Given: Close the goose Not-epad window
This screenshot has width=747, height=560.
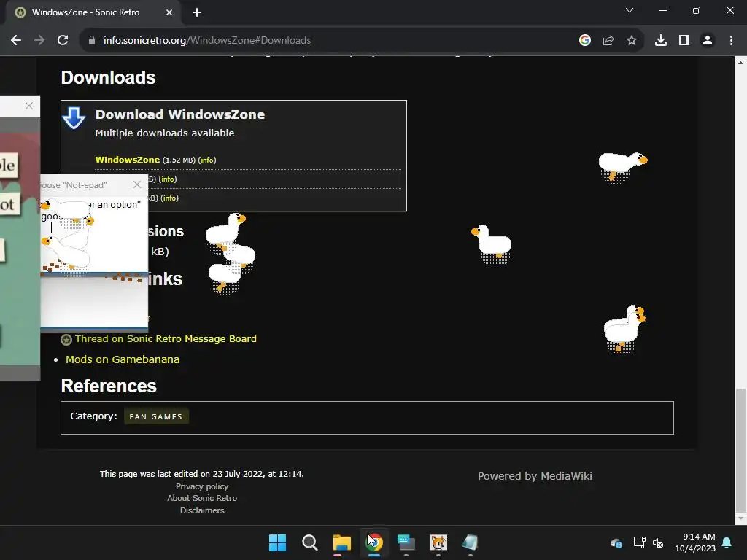Looking at the screenshot, I should 137,184.
